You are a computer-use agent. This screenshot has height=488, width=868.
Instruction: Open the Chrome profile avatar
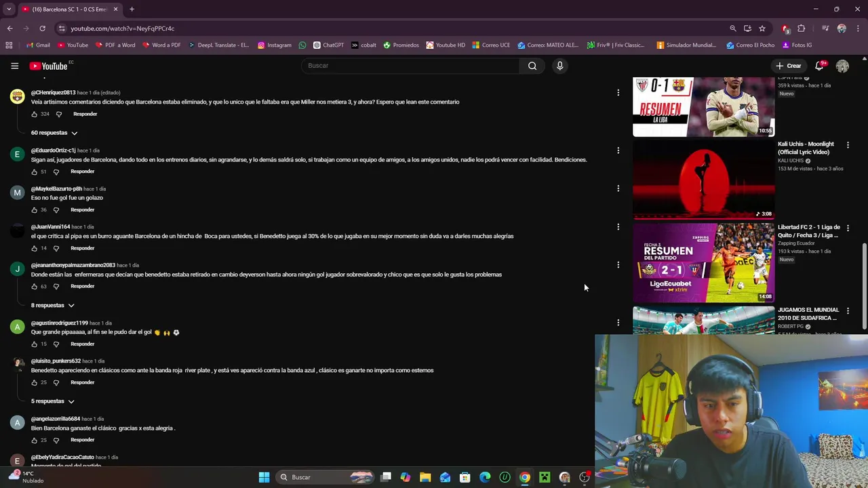[842, 28]
